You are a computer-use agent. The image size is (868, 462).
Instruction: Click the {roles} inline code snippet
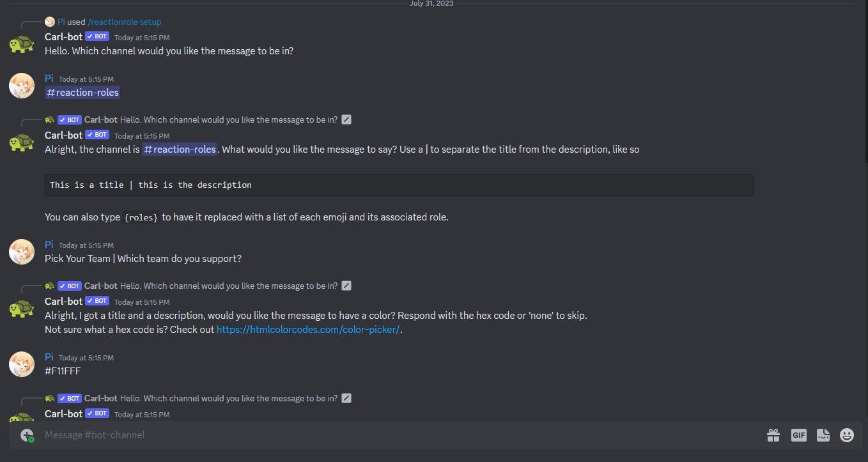[x=141, y=217]
